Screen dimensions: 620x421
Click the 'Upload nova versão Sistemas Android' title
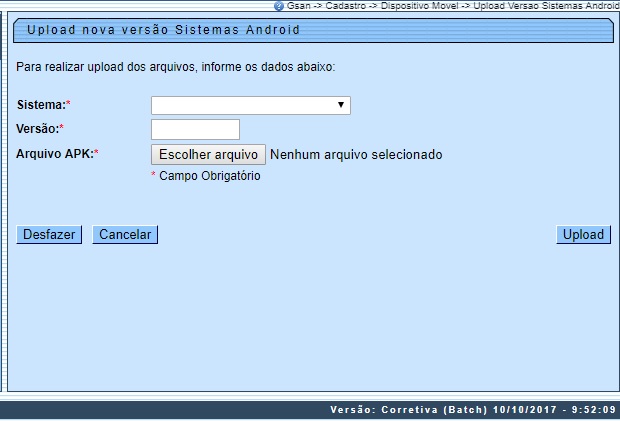pyautogui.click(x=163, y=30)
